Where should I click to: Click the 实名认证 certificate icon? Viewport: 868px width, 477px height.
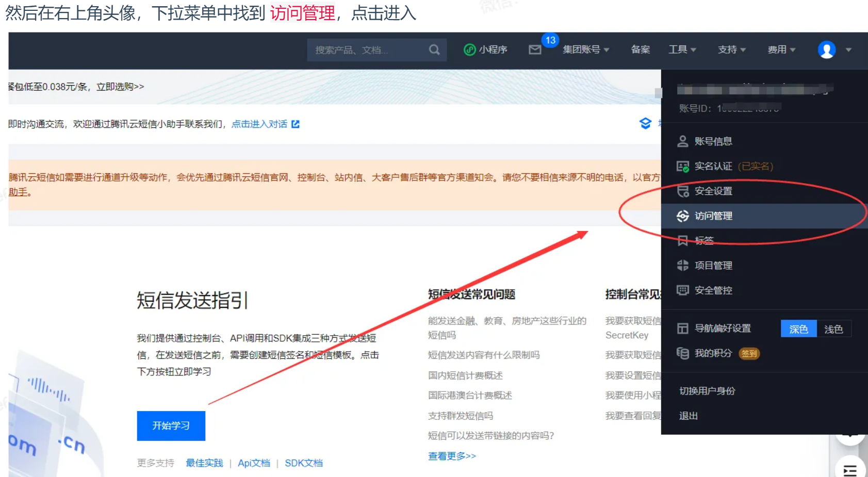pos(683,166)
